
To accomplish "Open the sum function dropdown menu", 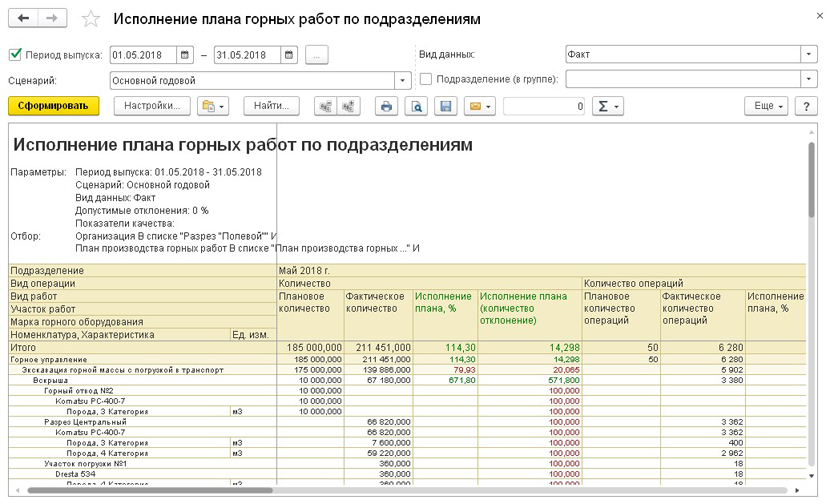I will 607,106.
